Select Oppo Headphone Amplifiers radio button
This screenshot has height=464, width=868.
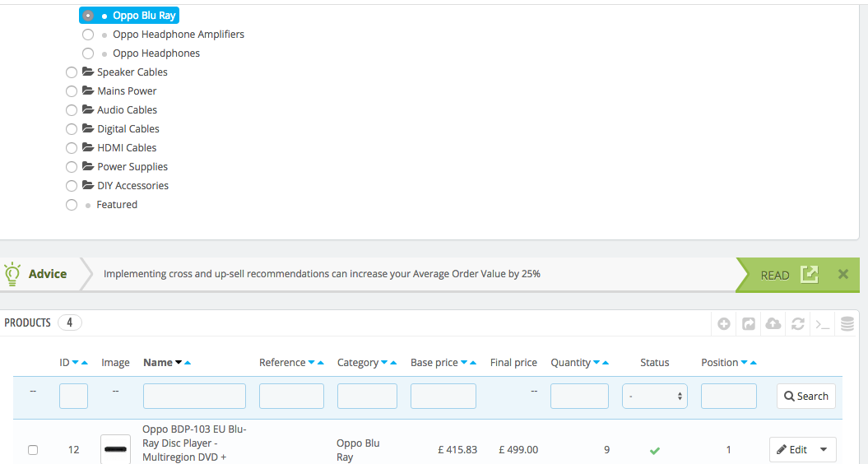point(88,35)
